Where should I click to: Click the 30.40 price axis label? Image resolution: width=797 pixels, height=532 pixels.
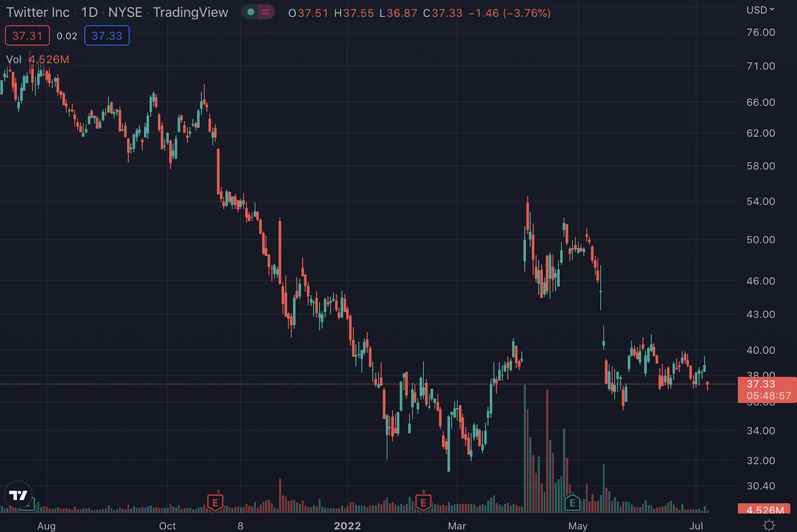761,486
